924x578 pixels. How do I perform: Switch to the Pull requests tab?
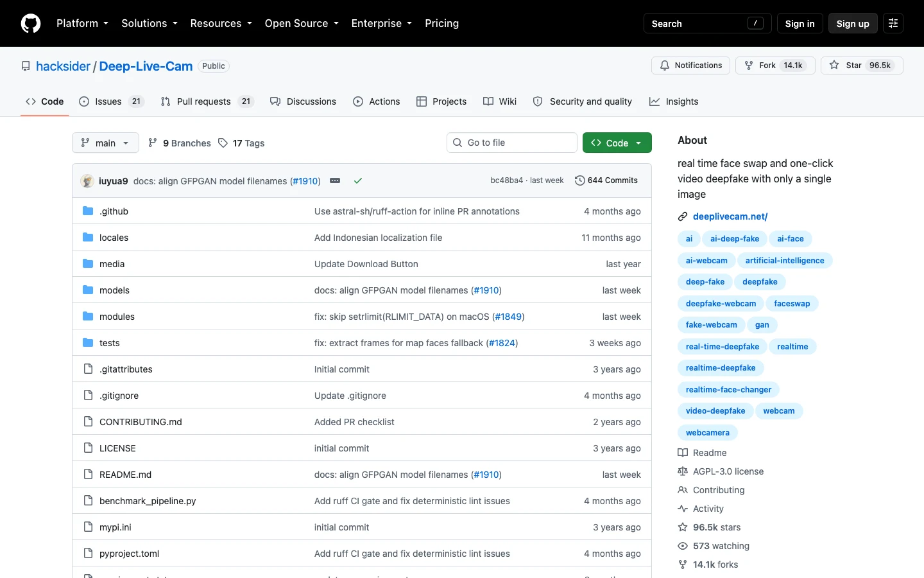coord(207,101)
